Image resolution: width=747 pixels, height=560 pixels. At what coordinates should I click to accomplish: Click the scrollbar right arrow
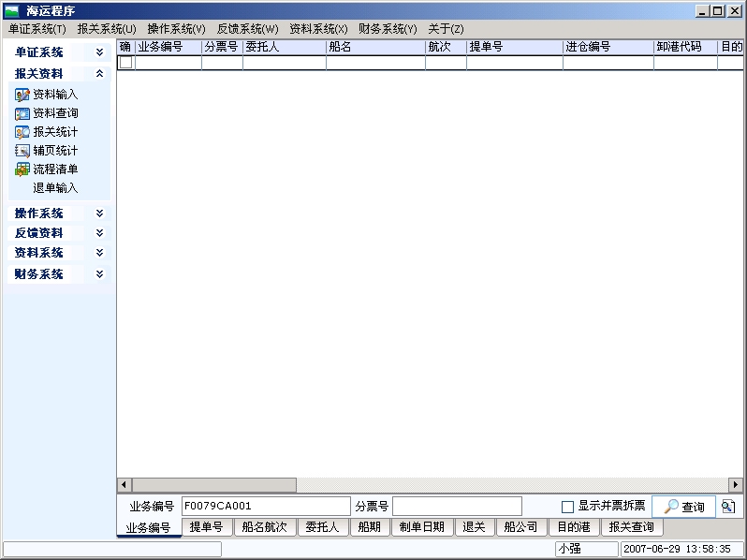[736, 485]
